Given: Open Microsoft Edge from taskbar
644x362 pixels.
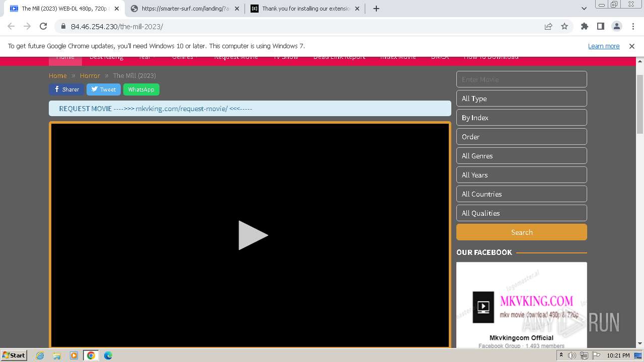Looking at the screenshot, I should click(x=108, y=355).
